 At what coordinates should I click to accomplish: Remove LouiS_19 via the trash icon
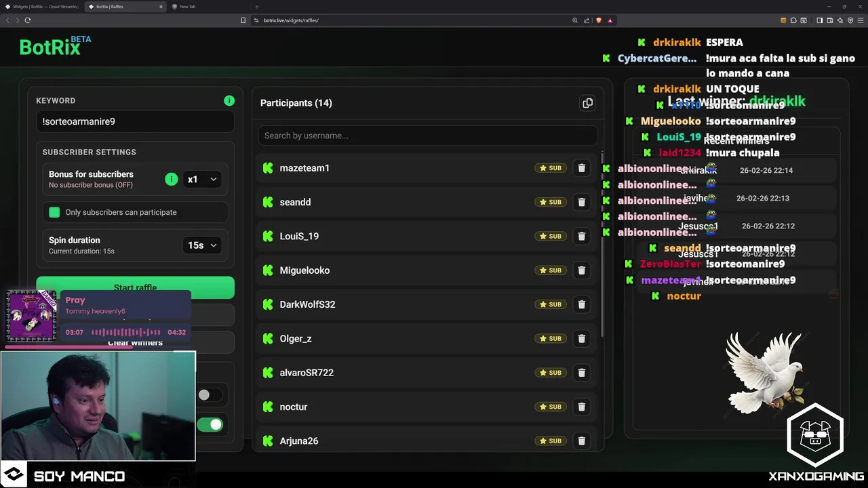point(581,236)
